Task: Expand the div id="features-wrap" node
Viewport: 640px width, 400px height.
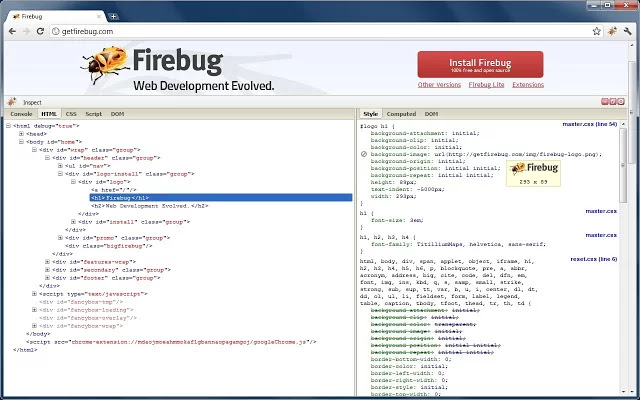Action: pos(47,262)
